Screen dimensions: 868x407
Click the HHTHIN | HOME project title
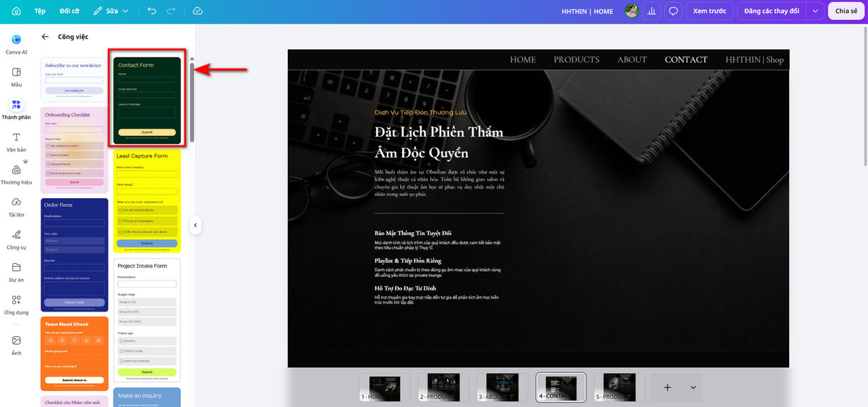(x=587, y=12)
